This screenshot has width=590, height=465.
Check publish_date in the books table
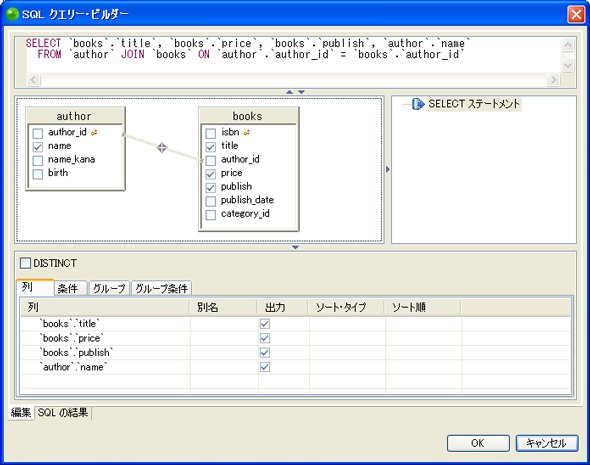(x=211, y=201)
